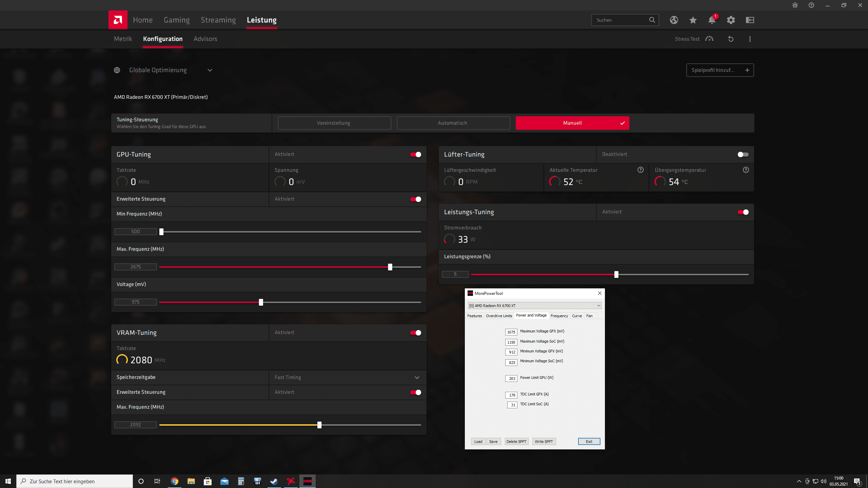868x488 pixels.
Task: Click the Max. Frequenz GPU slider handle
Action: click(390, 267)
